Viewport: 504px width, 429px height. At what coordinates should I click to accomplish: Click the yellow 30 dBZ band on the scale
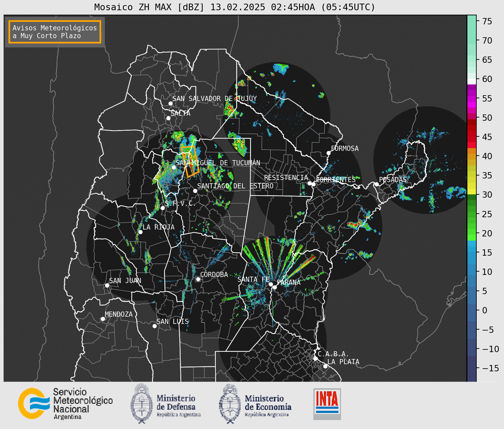tap(472, 191)
